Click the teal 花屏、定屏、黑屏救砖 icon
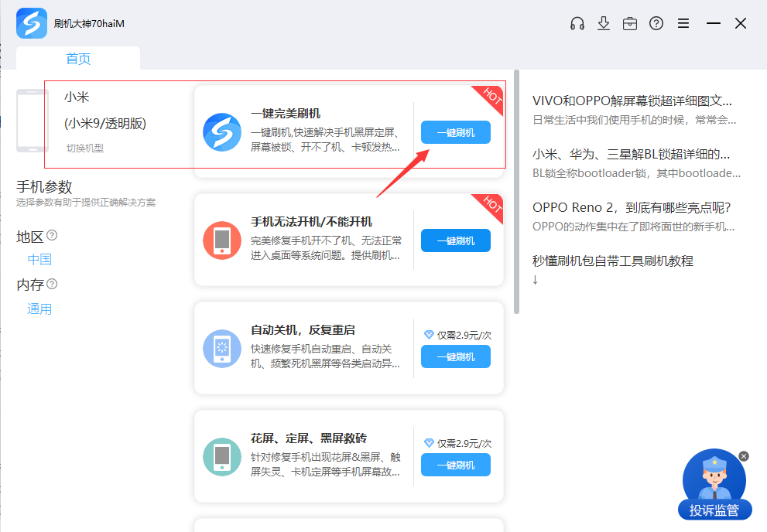 click(x=222, y=457)
